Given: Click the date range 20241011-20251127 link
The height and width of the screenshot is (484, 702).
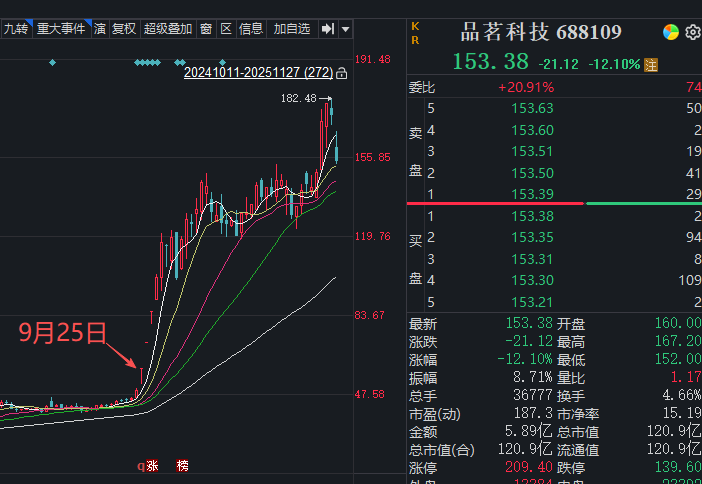Looking at the screenshot, I should [257, 73].
